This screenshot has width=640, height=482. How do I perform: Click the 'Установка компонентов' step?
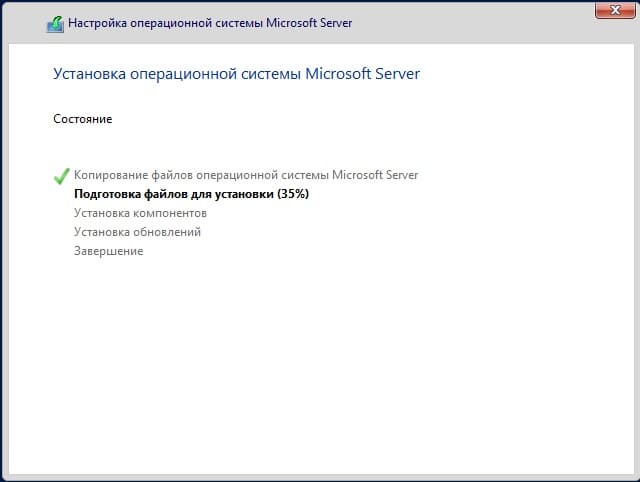[x=140, y=213]
